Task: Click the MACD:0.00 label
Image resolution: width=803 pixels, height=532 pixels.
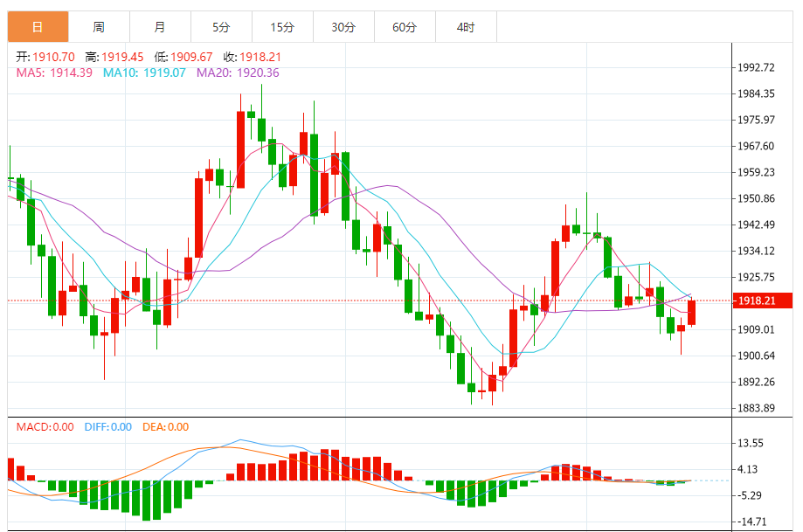Action: [x=45, y=427]
